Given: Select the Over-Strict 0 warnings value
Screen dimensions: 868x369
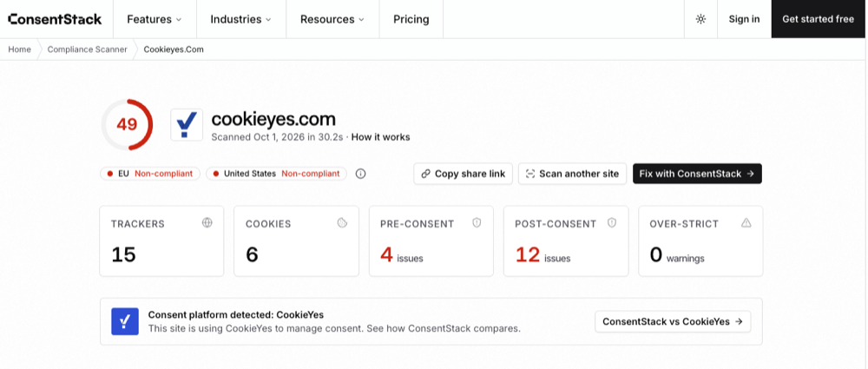Looking at the screenshot, I should pos(677,255).
